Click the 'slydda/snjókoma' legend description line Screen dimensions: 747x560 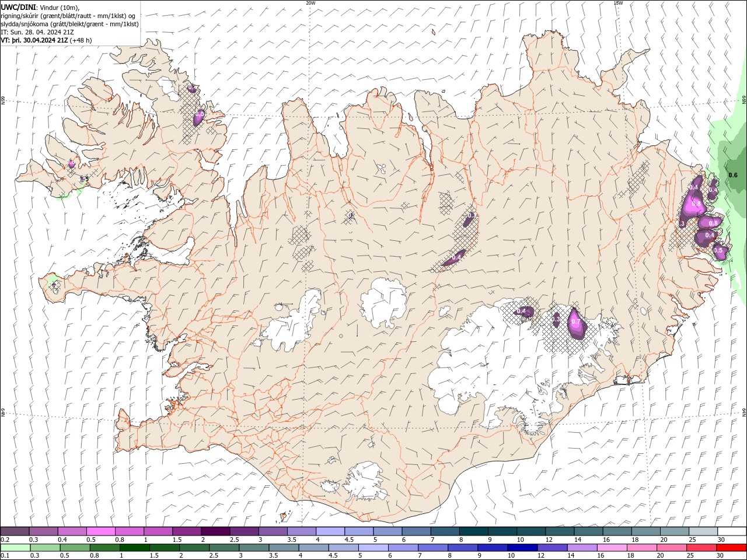pos(69,24)
